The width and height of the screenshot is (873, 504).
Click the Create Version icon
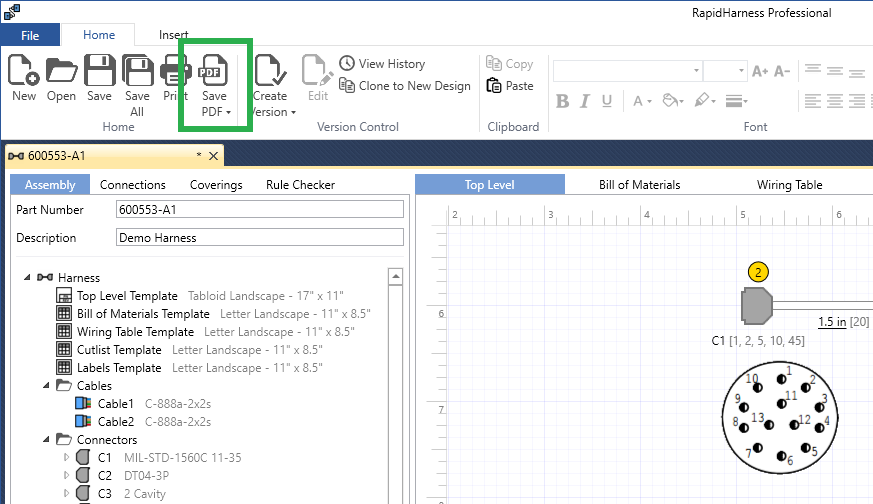pos(270,70)
